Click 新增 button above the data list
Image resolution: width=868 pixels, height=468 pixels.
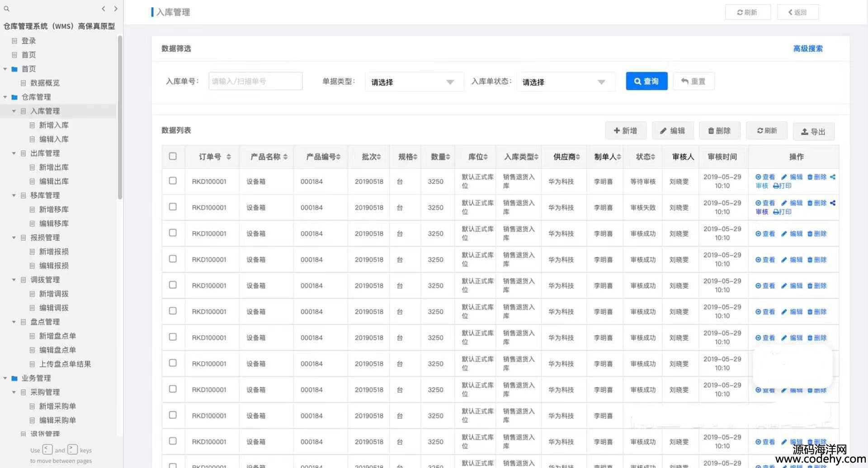point(626,131)
